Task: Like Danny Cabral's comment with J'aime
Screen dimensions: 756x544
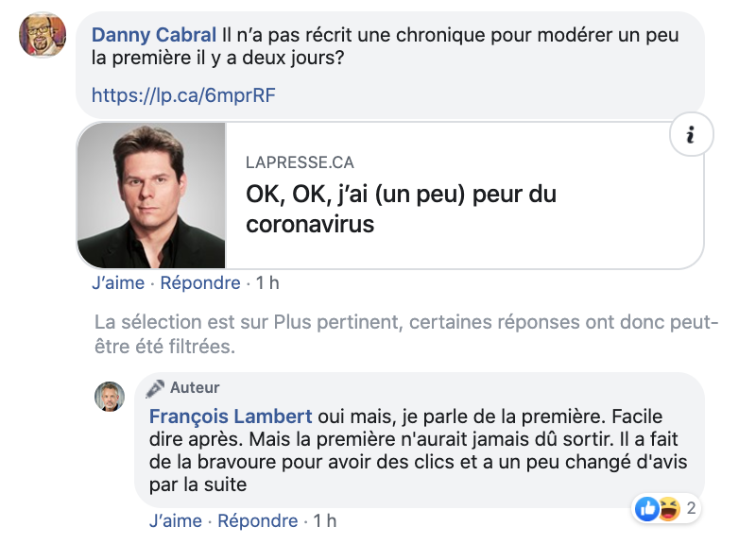Action: (118, 282)
